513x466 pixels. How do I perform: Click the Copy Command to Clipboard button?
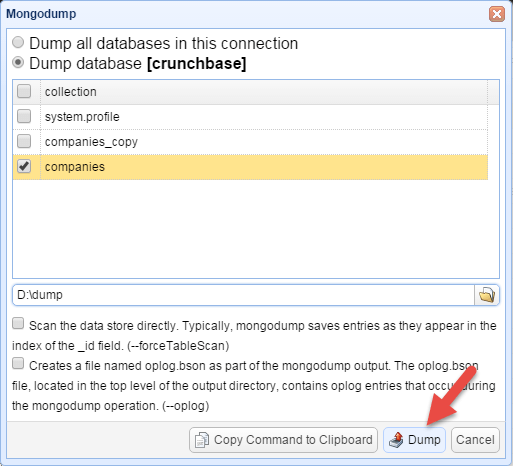283,440
